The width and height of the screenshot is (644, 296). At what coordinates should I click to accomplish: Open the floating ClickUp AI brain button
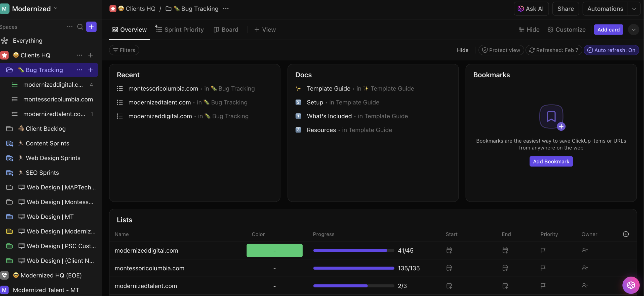[631, 285]
